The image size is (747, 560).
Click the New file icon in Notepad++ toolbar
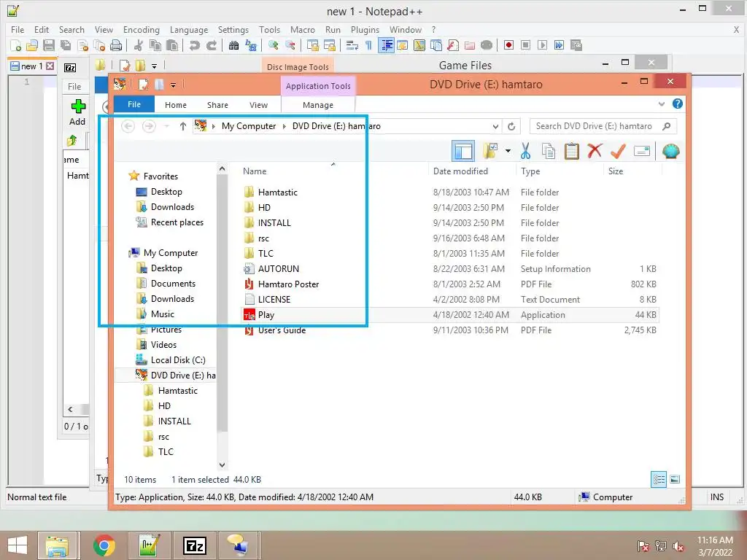coord(15,45)
